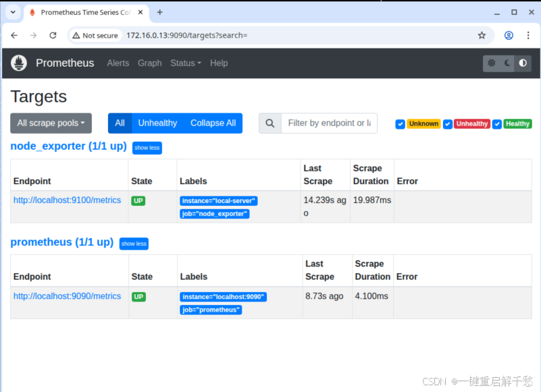Open the Help page
Image resolution: width=541 pixels, height=392 pixels.
point(219,63)
